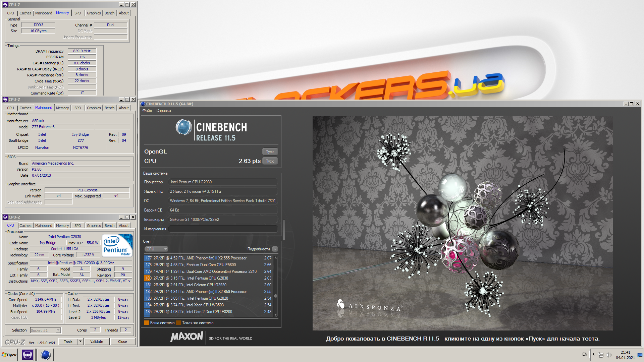
Task: Click scrollbar up arrow in ranking list
Action: 276,257
